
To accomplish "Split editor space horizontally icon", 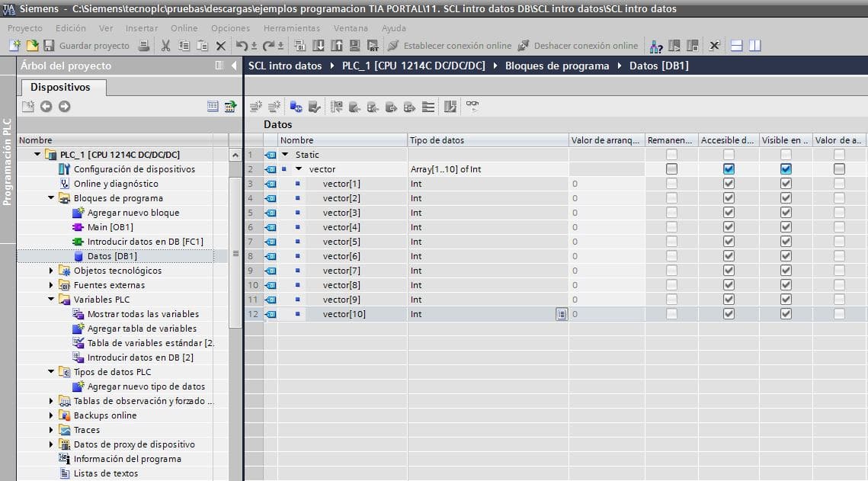I will pyautogui.click(x=736, y=46).
